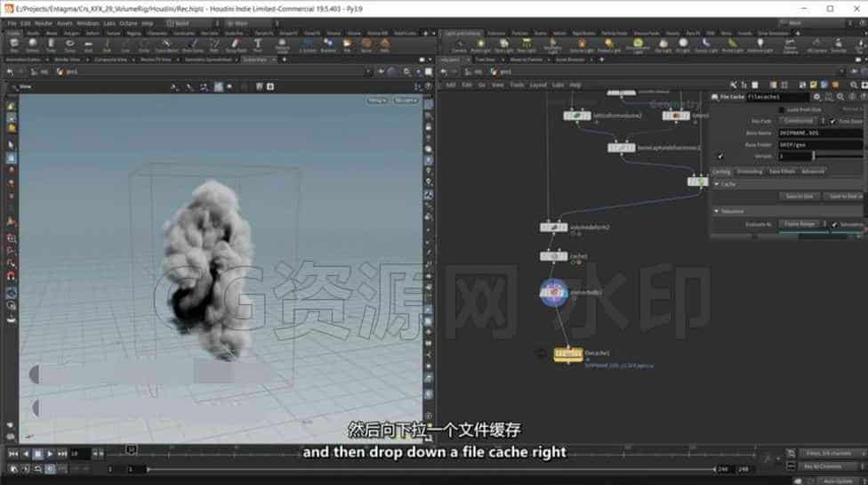The height and width of the screenshot is (485, 868).
Task: Click the network editor find magnifier icon
Action: [x=854, y=85]
